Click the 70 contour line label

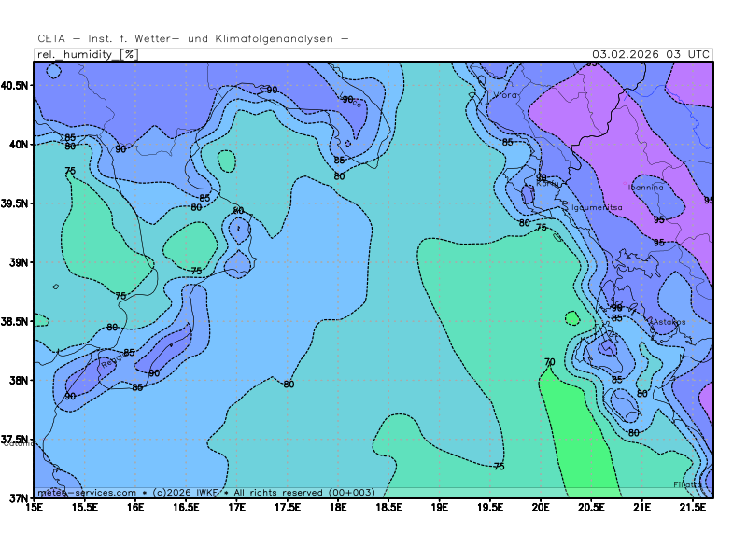(x=549, y=362)
